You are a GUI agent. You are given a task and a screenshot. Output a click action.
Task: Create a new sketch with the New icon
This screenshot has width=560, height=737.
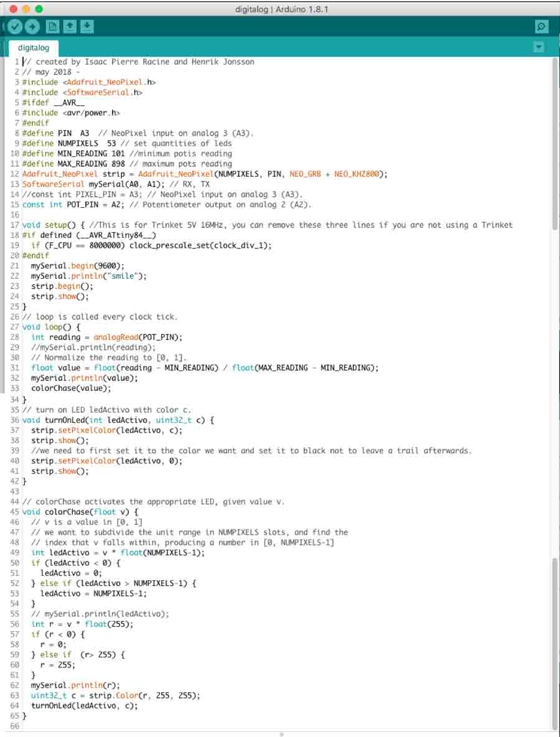(52, 27)
